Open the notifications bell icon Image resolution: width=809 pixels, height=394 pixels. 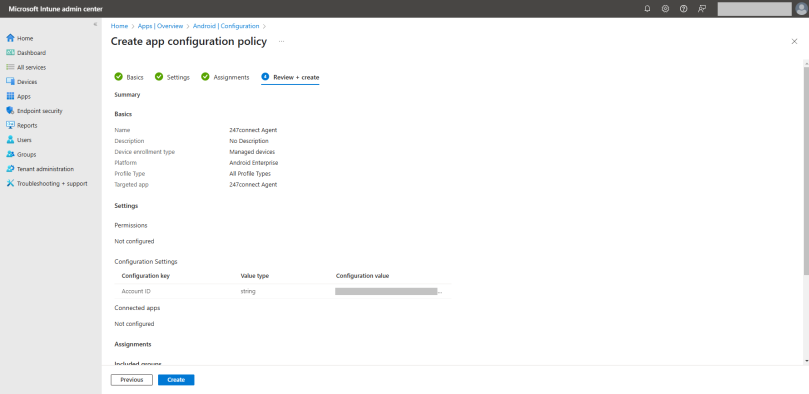tap(648, 9)
